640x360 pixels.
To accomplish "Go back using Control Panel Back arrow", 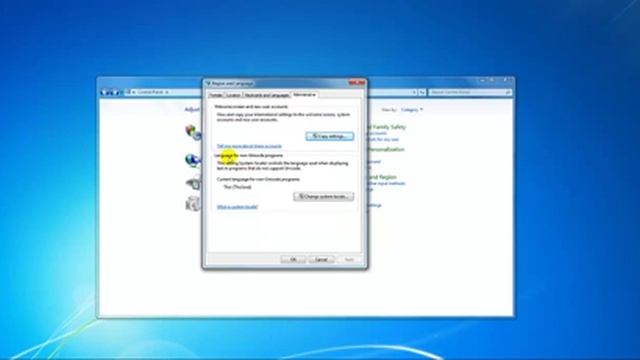I will pos(105,93).
